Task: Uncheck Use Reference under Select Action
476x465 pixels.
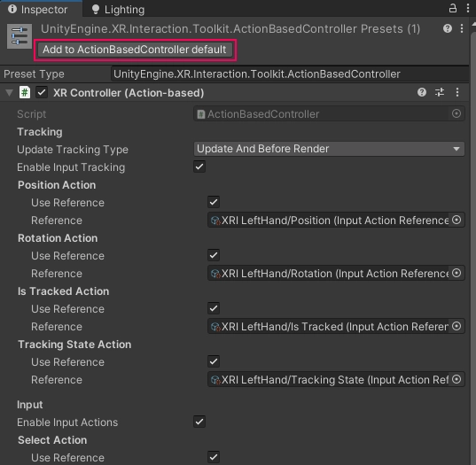Action: (214, 457)
